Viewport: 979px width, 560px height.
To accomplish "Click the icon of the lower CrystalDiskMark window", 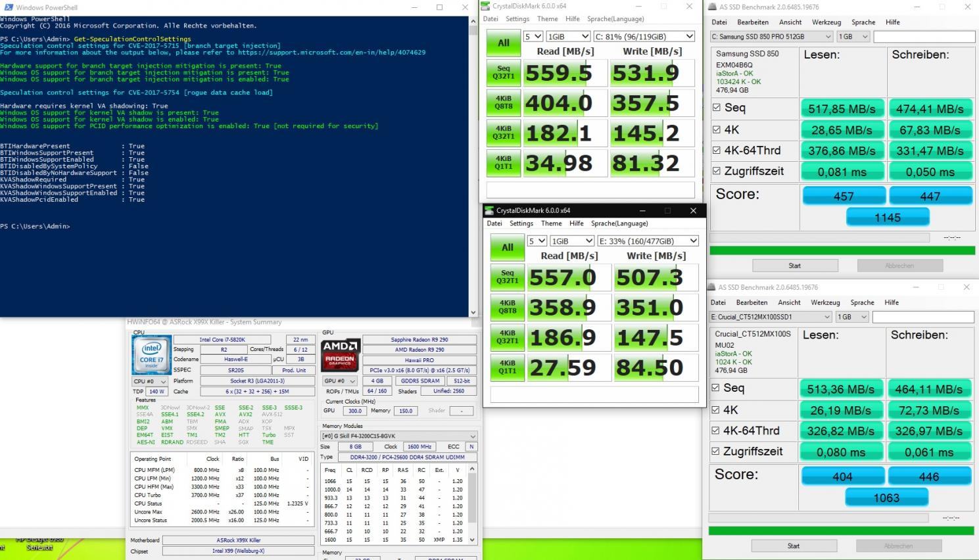I will pos(490,210).
